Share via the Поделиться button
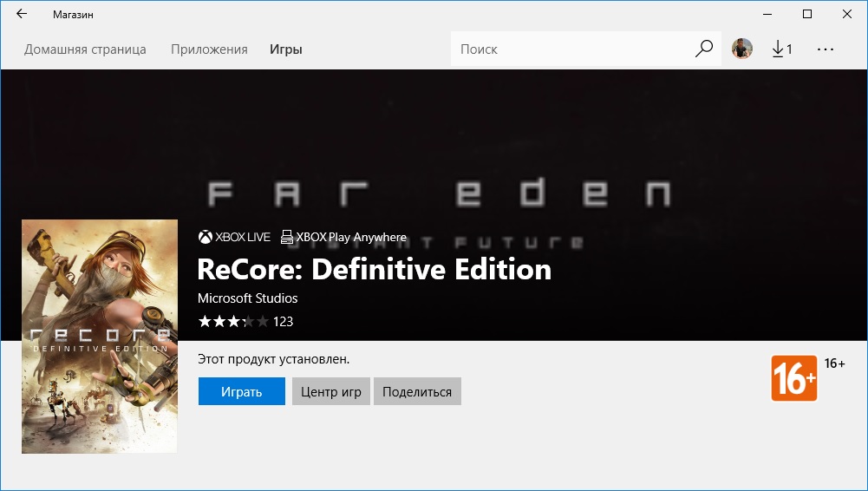This screenshot has height=491, width=868. [x=417, y=391]
